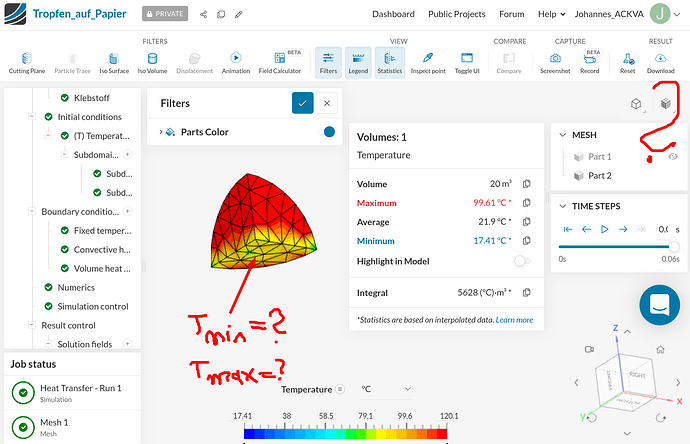690x444 pixels.
Task: Toggle Part 1 visibility eye
Action: [x=673, y=157]
